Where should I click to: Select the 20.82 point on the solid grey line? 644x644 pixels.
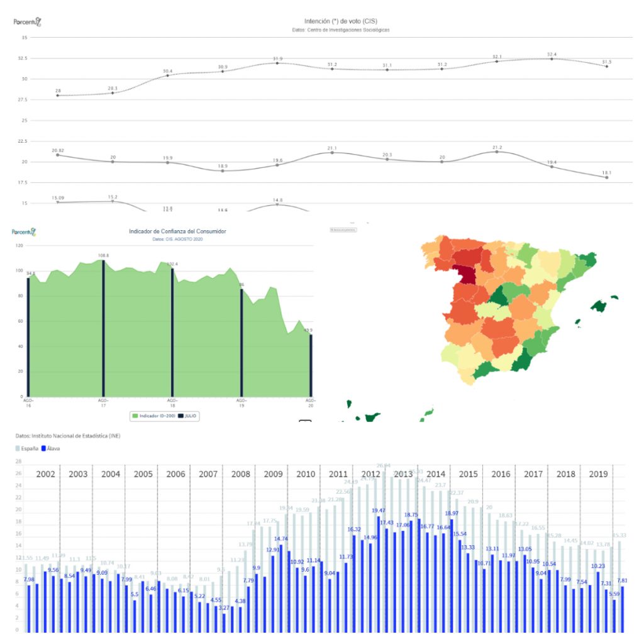(58, 155)
